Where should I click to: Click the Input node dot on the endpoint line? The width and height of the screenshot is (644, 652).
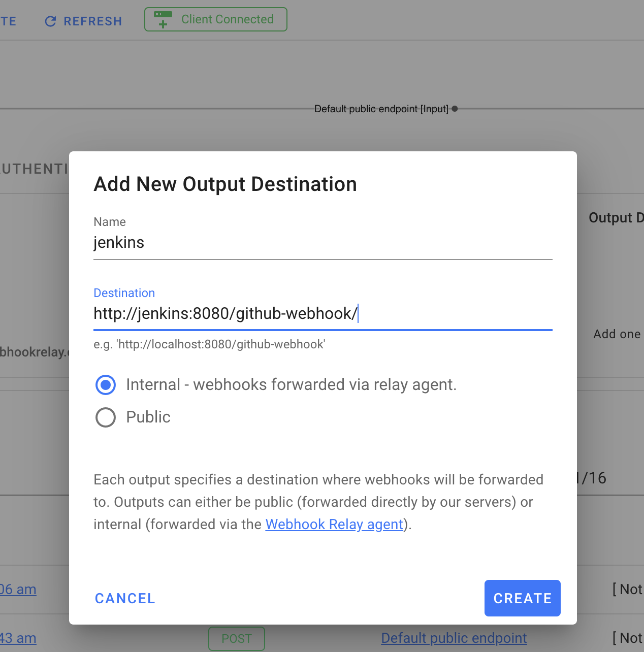(x=455, y=109)
